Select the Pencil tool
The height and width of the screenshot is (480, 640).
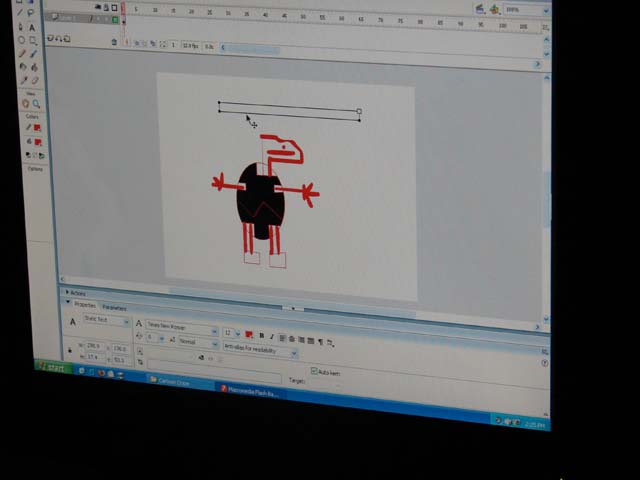pyautogui.click(x=22, y=53)
